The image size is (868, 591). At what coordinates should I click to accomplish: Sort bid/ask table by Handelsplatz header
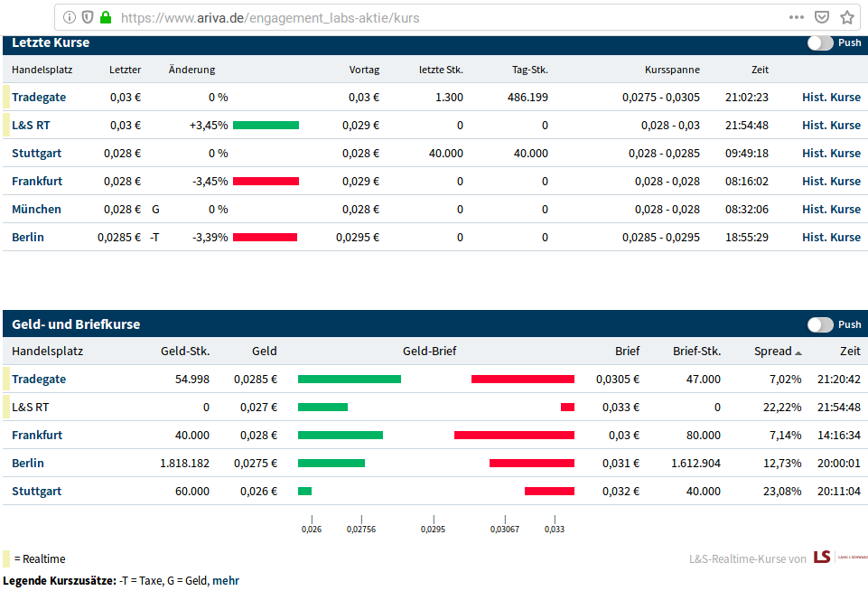coord(39,351)
